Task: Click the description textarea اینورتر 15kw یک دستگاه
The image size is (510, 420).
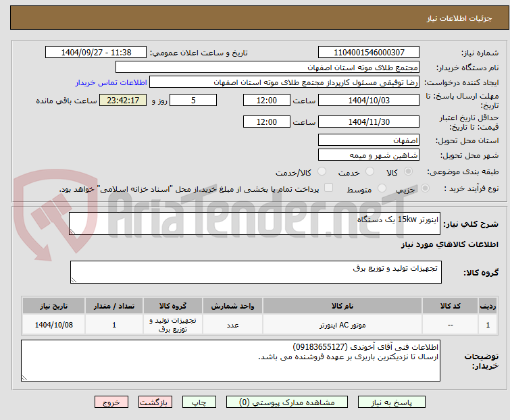Action: [x=255, y=224]
